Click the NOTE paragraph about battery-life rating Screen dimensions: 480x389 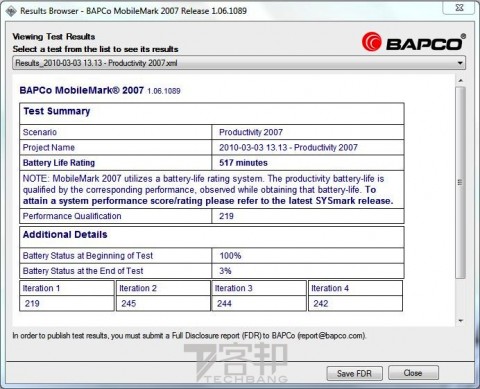point(208,190)
